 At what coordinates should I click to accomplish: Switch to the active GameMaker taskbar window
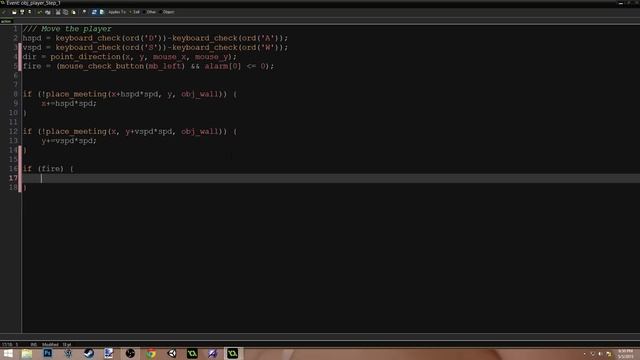tap(233, 353)
